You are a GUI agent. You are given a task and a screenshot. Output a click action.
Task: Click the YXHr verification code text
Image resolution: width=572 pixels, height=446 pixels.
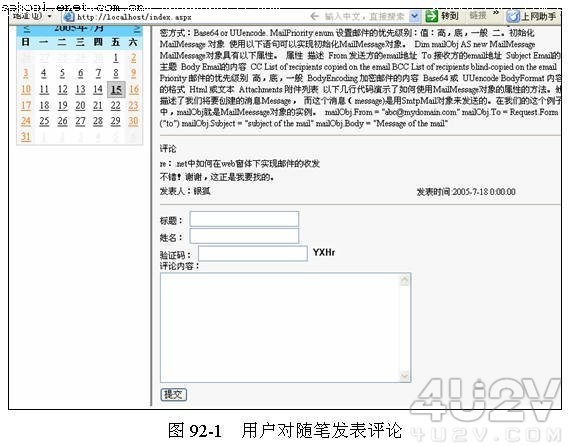(x=324, y=252)
